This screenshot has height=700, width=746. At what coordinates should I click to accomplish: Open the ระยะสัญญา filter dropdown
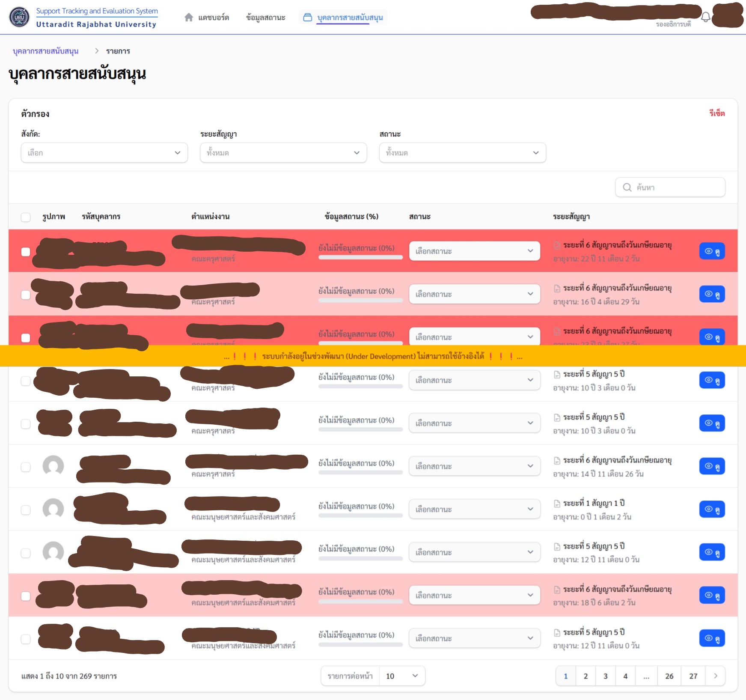coord(283,153)
